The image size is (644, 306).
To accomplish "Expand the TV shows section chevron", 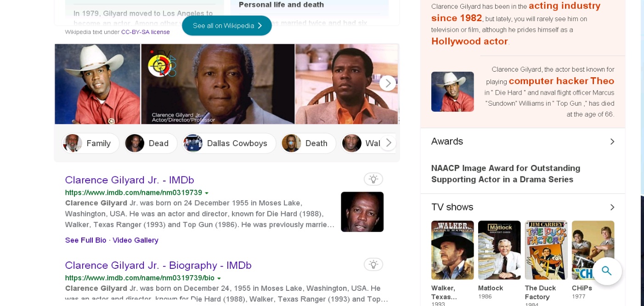I will point(612,207).
